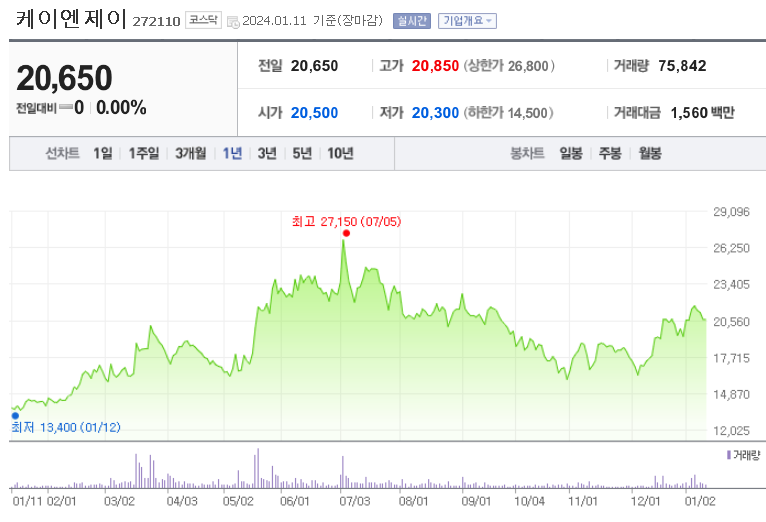The width and height of the screenshot is (766, 522).
Task: Click the 실시간 button
Action: [412, 21]
